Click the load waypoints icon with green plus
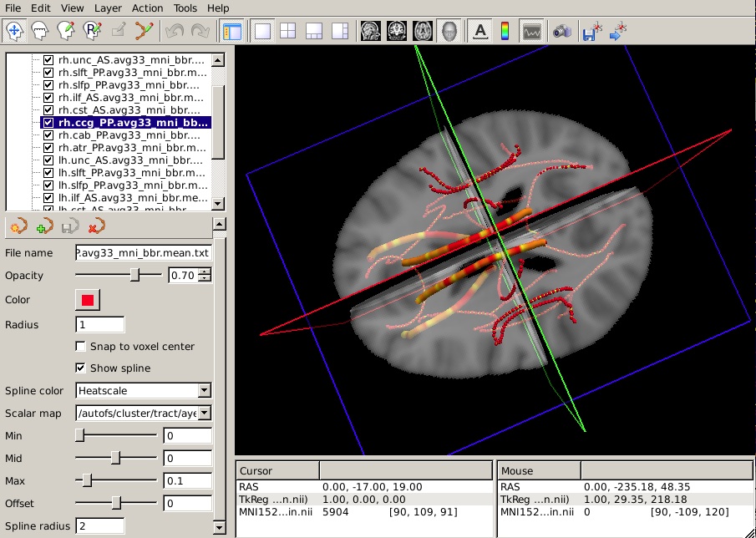 tap(45, 226)
